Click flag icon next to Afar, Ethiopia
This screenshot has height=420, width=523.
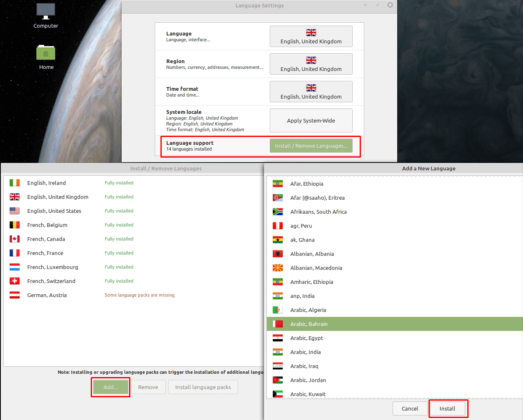pyautogui.click(x=278, y=184)
